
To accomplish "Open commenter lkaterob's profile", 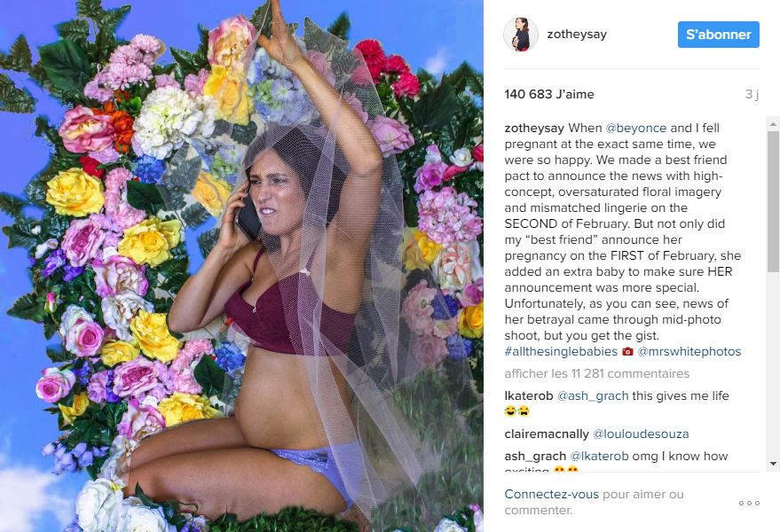I will click(x=529, y=395).
